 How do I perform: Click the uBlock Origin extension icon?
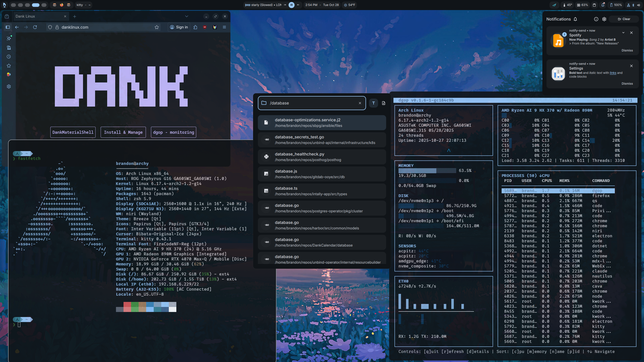pyautogui.click(x=205, y=27)
